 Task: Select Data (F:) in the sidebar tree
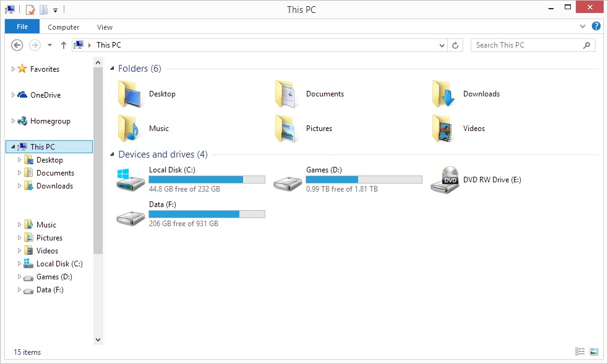coord(49,290)
